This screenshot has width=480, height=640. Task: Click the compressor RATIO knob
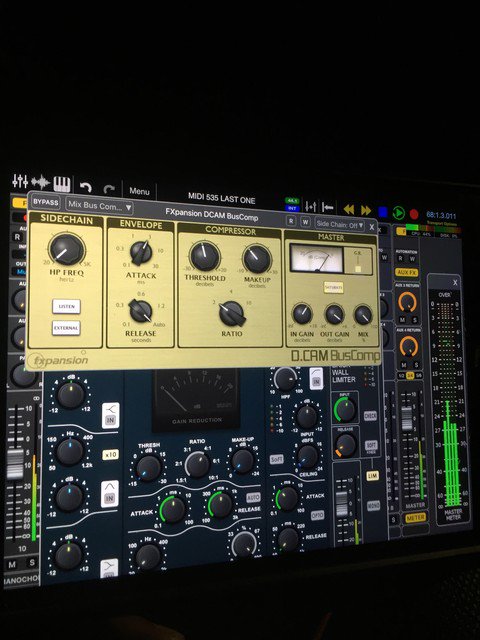232,313
